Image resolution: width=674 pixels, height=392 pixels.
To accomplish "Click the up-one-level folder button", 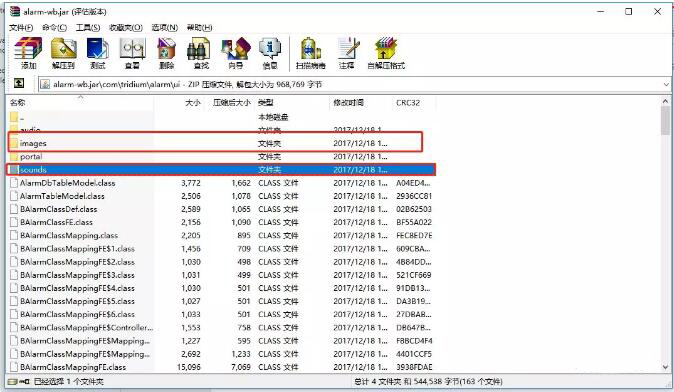I will point(19,83).
